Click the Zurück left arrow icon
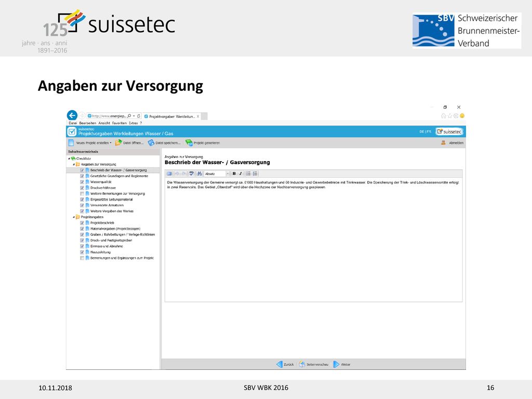532x399 pixels. 279,364
